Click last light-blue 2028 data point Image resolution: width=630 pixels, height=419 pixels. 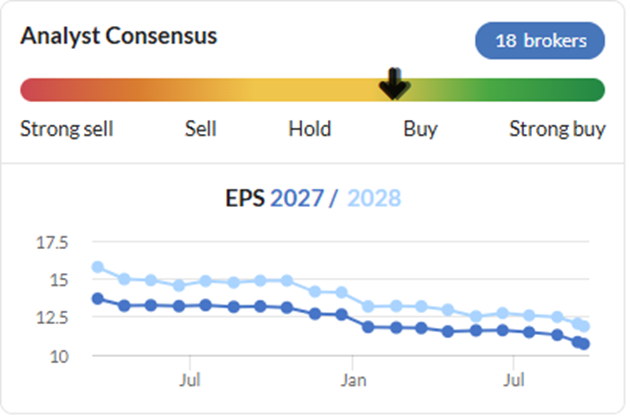click(584, 326)
